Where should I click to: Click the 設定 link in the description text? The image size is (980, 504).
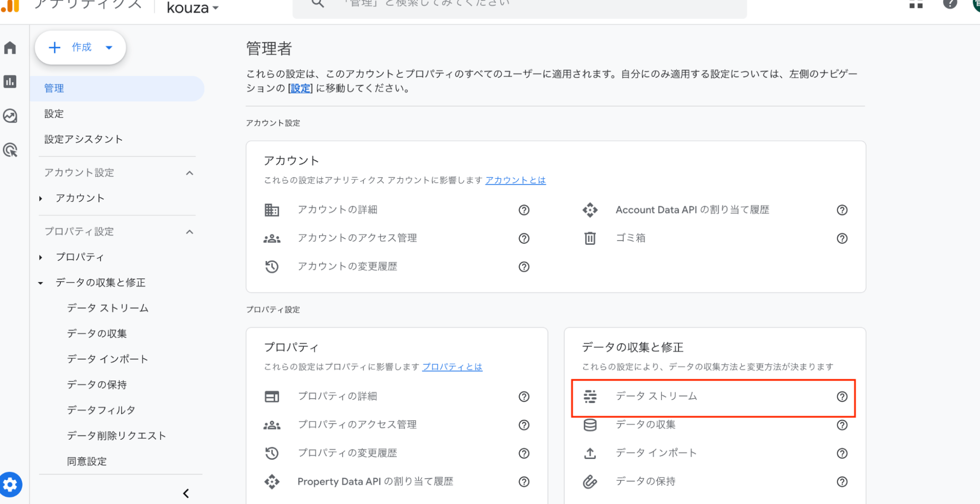pyautogui.click(x=300, y=89)
